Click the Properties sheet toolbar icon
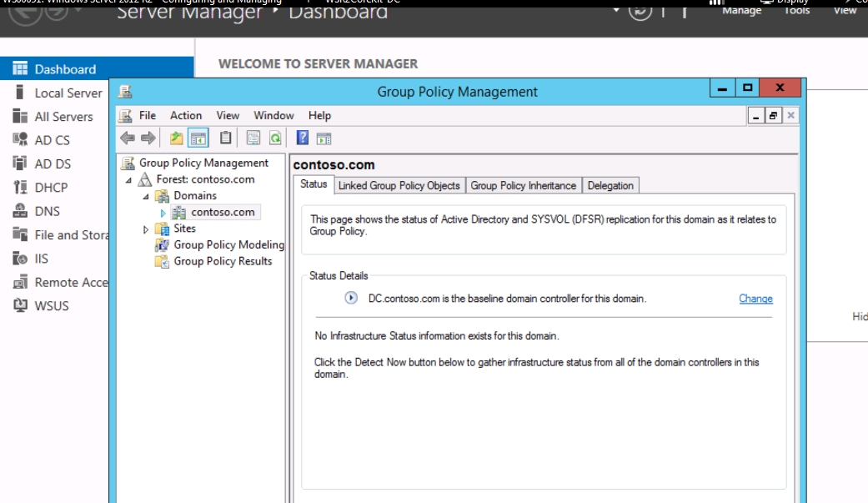Image resolution: width=868 pixels, height=503 pixels. pyautogui.click(x=253, y=138)
